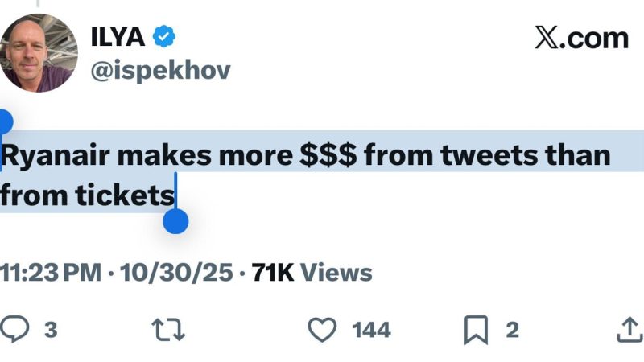Click the upper text selection start handle
Screen dimensions: 644x362
tap(3, 122)
